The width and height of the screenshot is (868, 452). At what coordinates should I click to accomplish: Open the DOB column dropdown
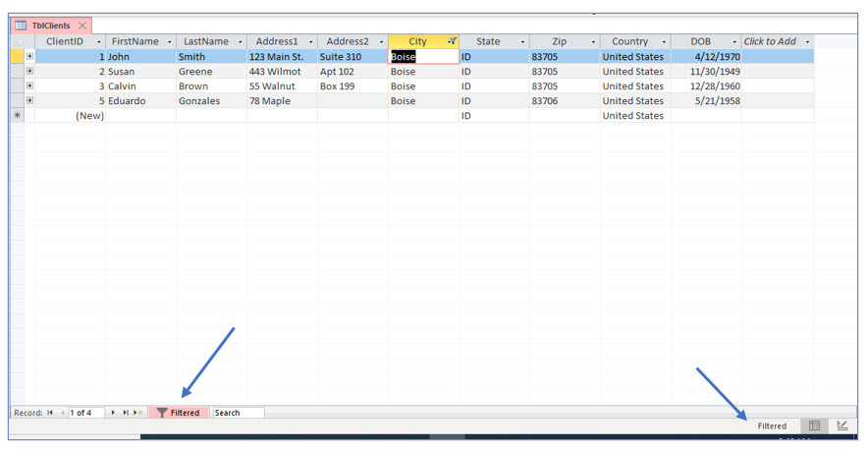click(x=734, y=42)
